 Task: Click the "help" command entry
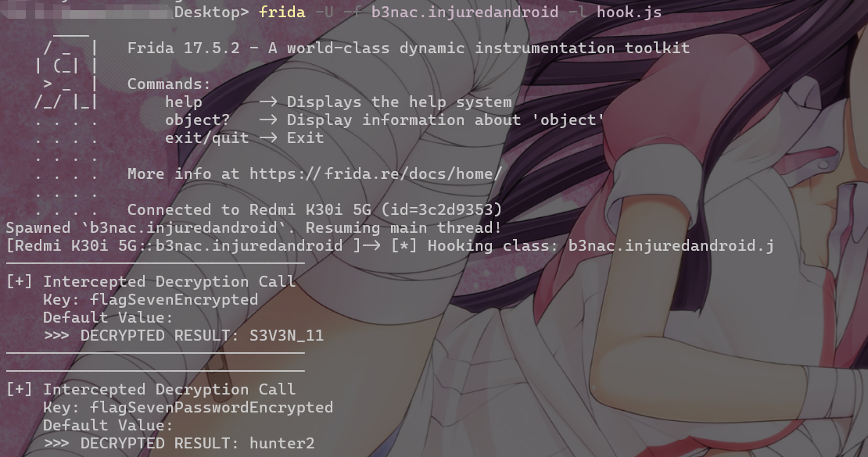[184, 102]
